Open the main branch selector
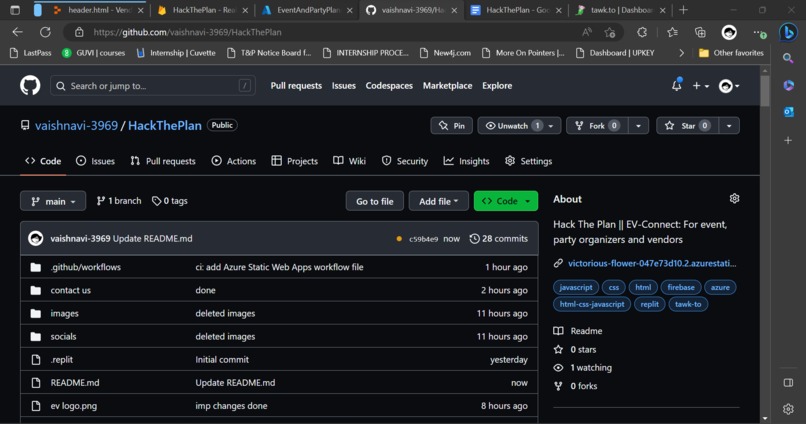The width and height of the screenshot is (806, 424). click(53, 201)
